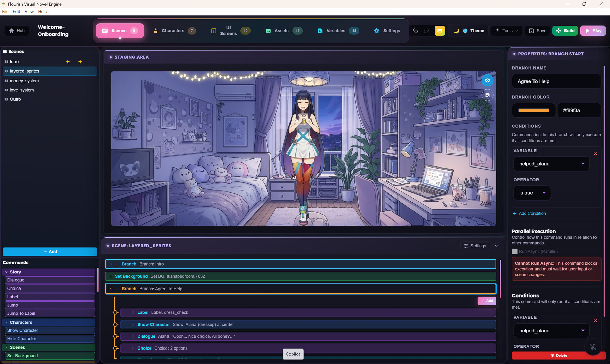This screenshot has width=610, height=364.
Task: Open the helped_alana variable dropdown
Action: click(x=551, y=164)
